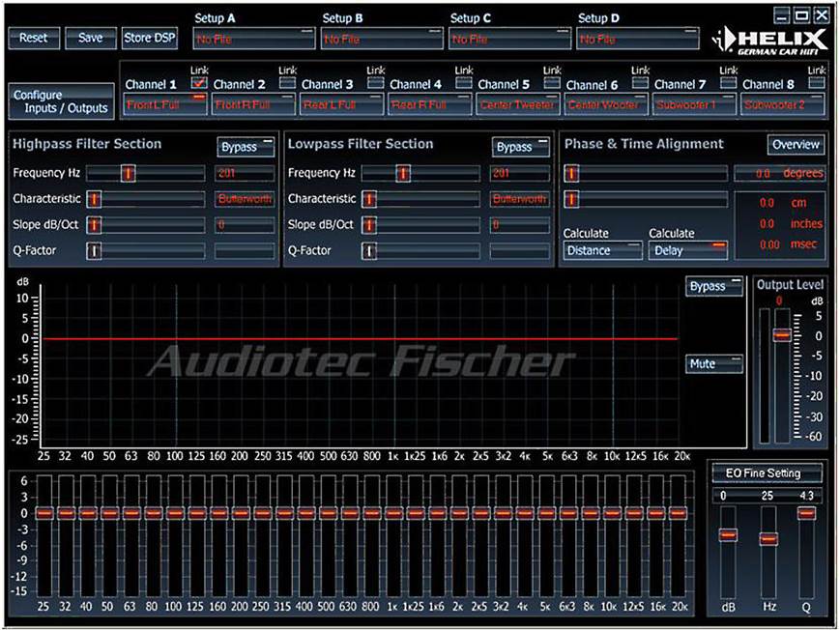Viewport: 840px width, 630px height.
Task: Enable the Channel 3 Link checkbox
Action: (x=376, y=83)
